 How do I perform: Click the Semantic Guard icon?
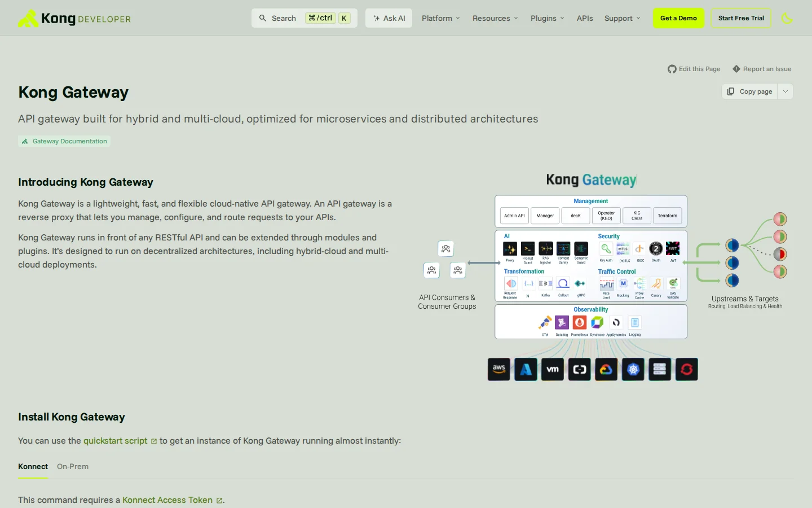click(581, 249)
